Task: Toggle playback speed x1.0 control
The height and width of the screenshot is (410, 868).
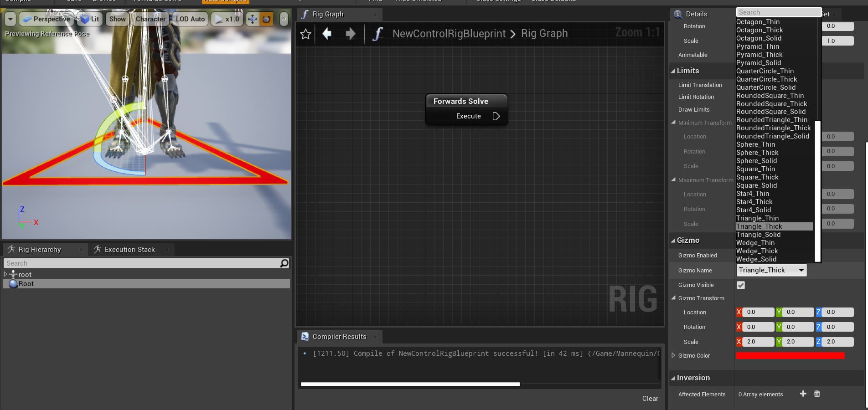Action: [227, 19]
